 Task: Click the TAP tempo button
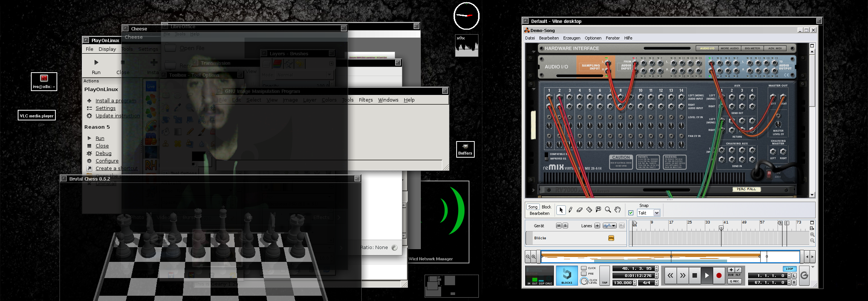click(605, 275)
